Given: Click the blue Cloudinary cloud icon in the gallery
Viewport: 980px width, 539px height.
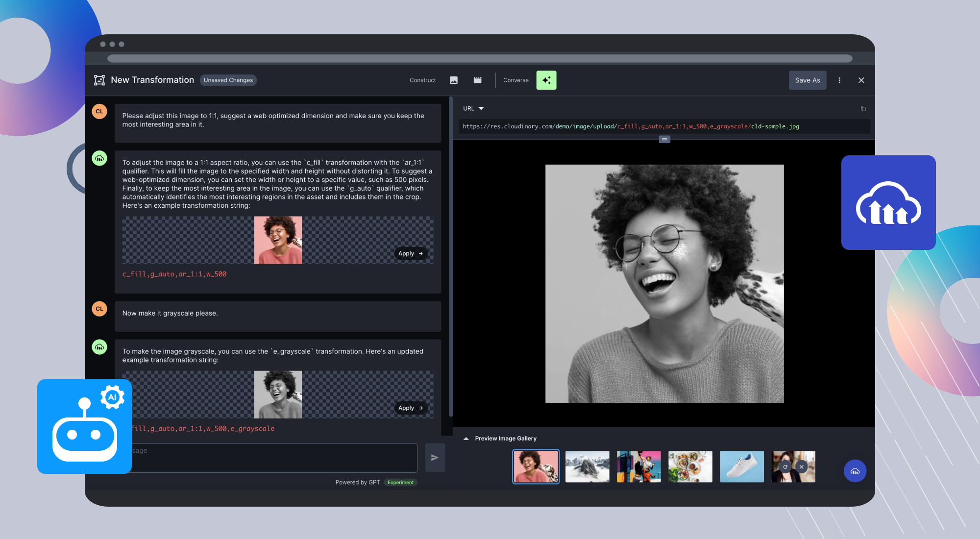Looking at the screenshot, I should click(x=855, y=471).
